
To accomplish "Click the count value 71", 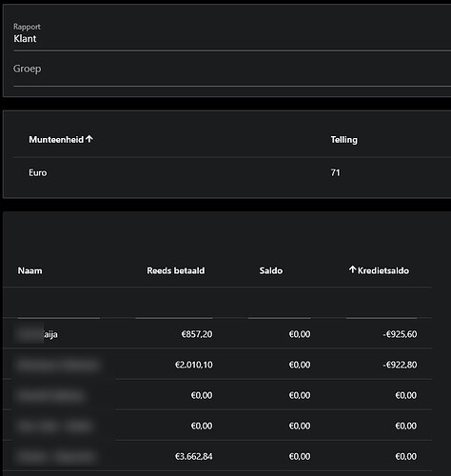I will point(335,172).
